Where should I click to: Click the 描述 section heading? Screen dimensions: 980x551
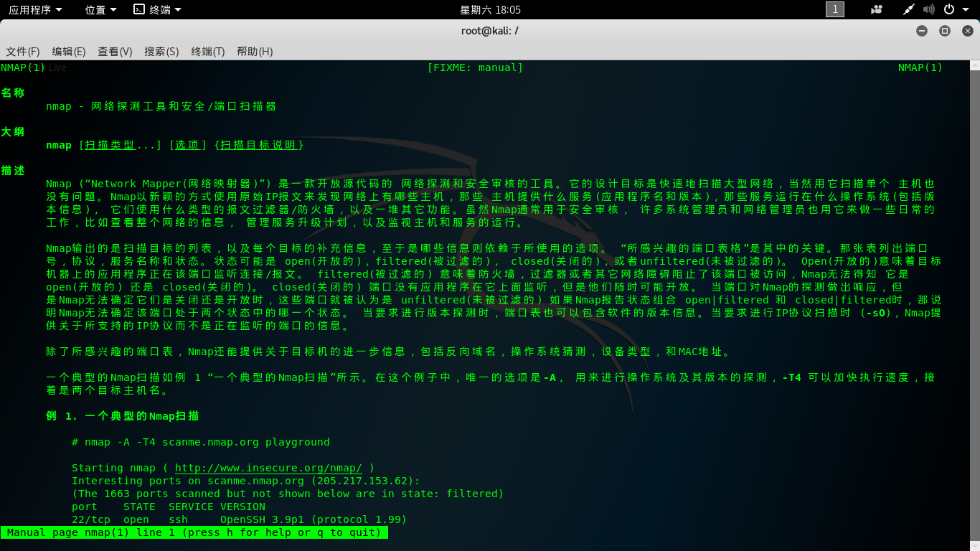tap(13, 171)
